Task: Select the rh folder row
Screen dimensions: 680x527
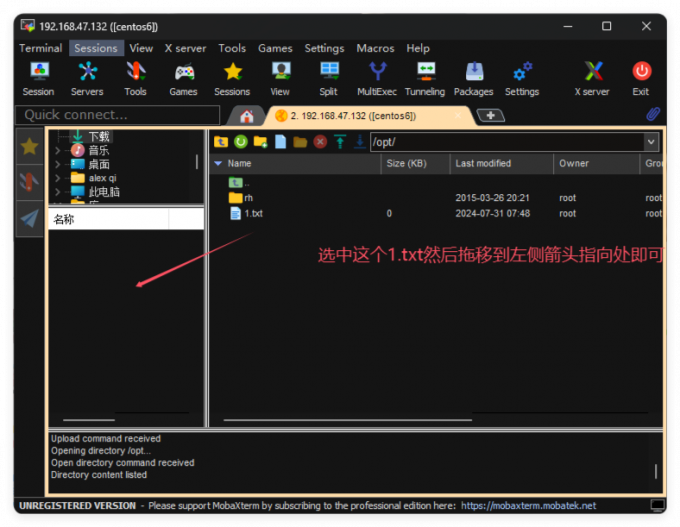Action: click(436, 198)
